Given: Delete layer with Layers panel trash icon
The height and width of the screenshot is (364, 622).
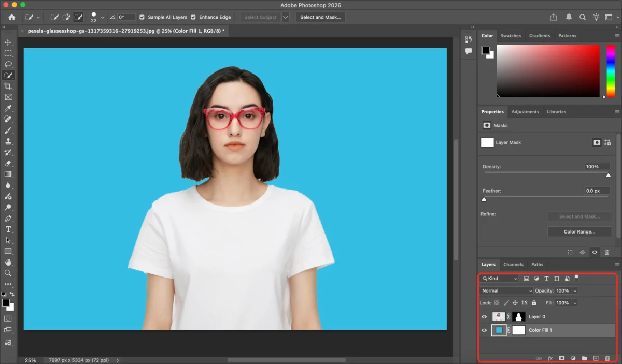Looking at the screenshot, I should click(x=607, y=358).
